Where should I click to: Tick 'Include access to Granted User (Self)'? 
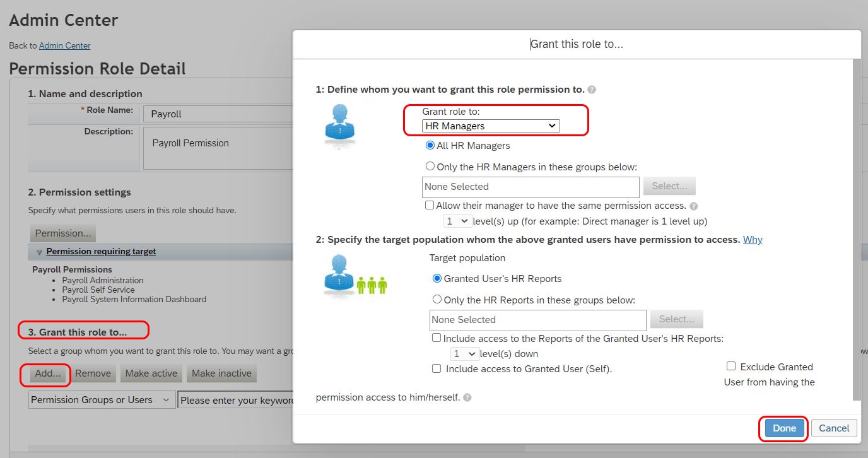[437, 368]
